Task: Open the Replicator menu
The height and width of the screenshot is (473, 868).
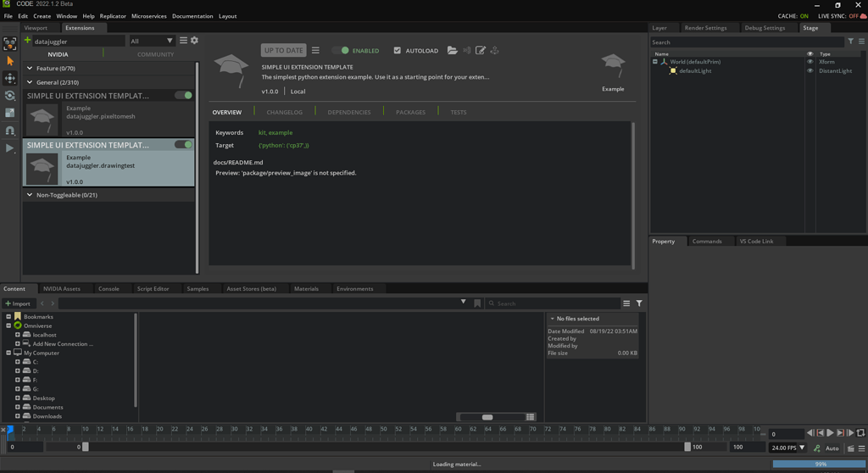Action: pos(113,16)
